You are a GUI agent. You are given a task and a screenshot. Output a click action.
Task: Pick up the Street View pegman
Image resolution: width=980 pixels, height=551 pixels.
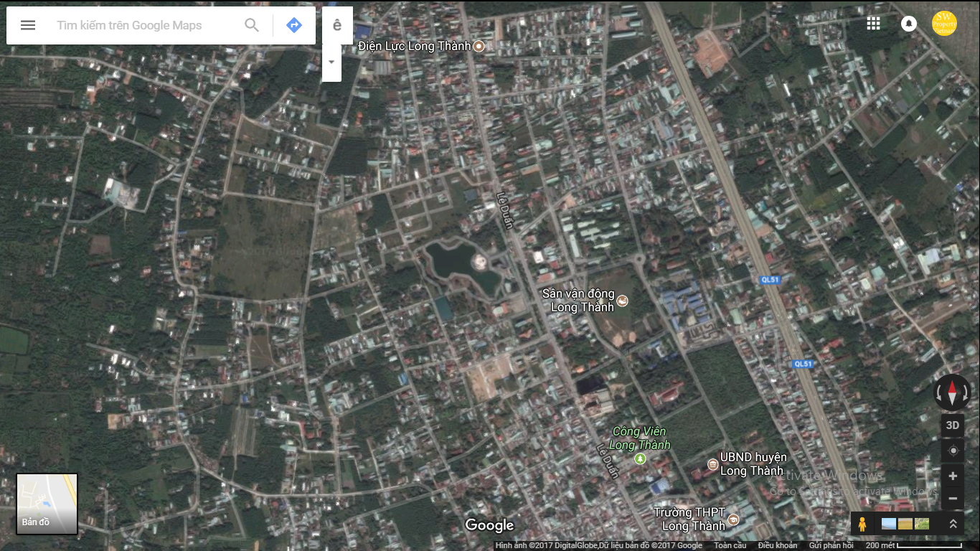click(862, 524)
